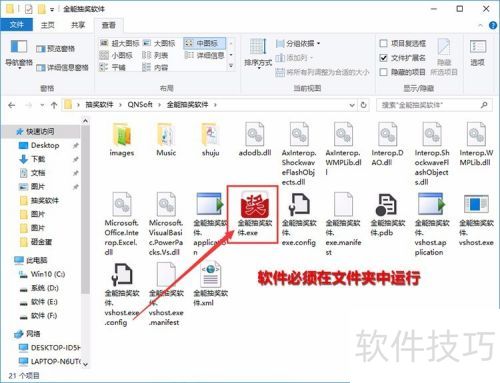Select the 全能抽奖软件.vshost.exe file
Image resolution: width=500 pixels, height=383 pixels.
476,219
